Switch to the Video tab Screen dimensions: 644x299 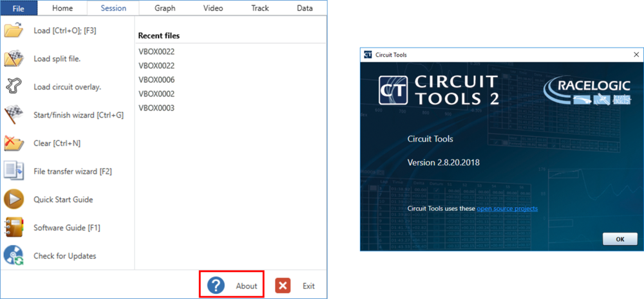point(213,8)
